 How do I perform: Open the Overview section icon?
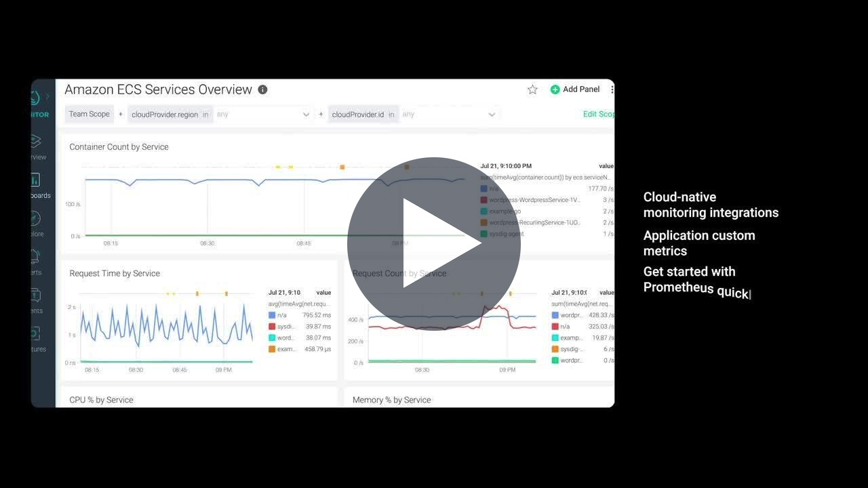35,141
